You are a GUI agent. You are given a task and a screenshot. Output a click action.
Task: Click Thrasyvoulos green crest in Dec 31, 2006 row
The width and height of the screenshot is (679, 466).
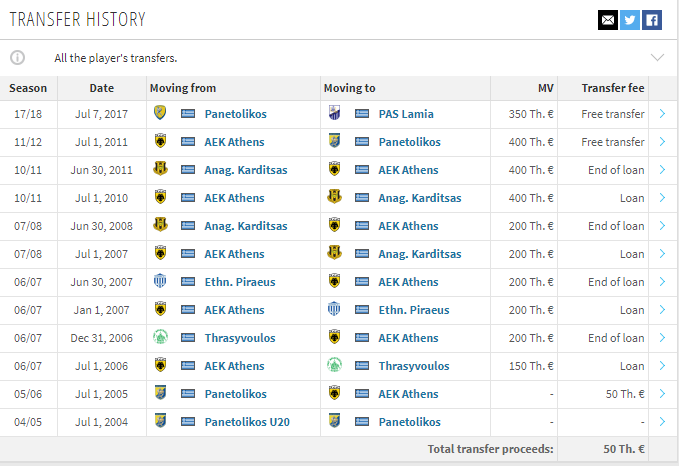[160, 337]
